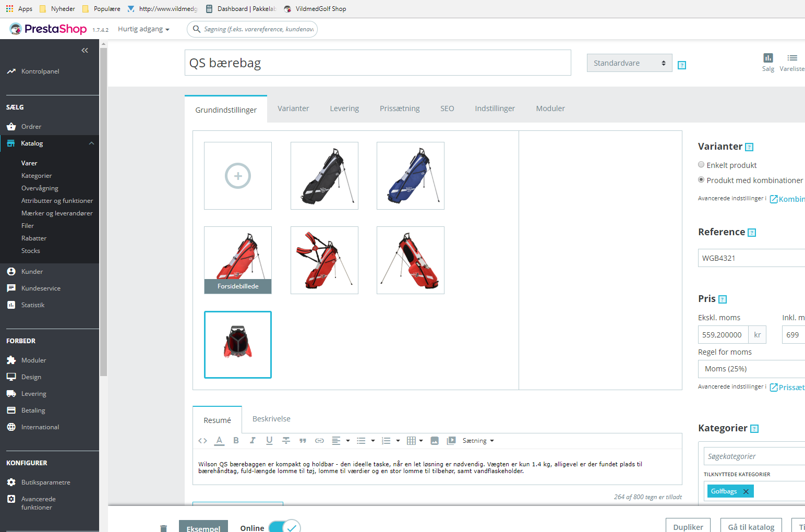Open the Nyheder bookmark folder
The height and width of the screenshot is (532, 805).
click(x=57, y=9)
